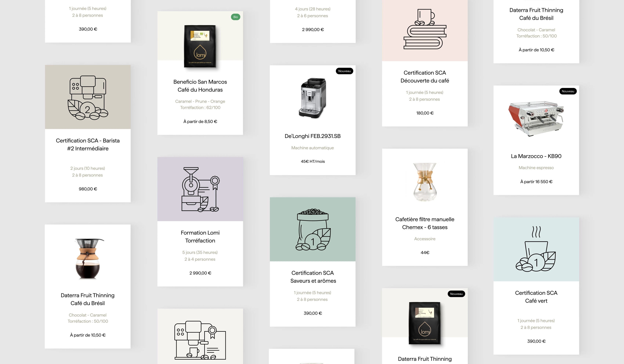Click the green Bio badge
The image size is (624, 364).
(235, 17)
